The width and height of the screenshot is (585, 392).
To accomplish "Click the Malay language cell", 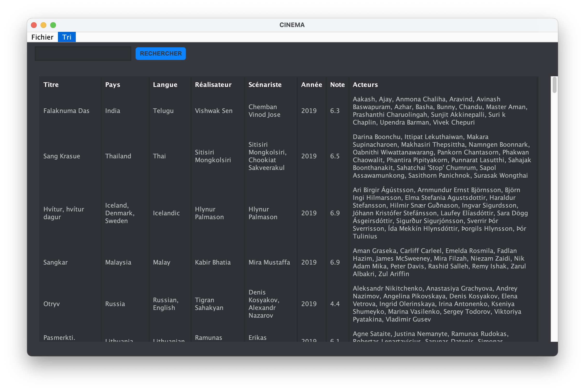I will tap(161, 262).
